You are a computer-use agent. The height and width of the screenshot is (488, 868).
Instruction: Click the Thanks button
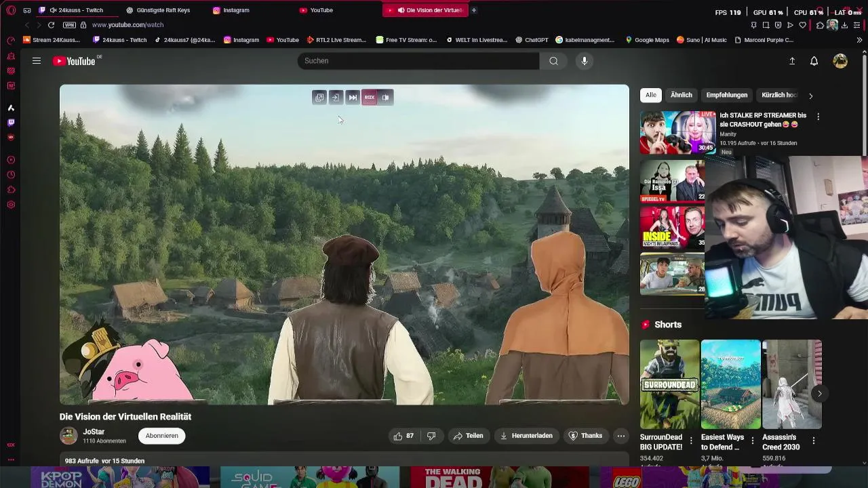(585, 436)
